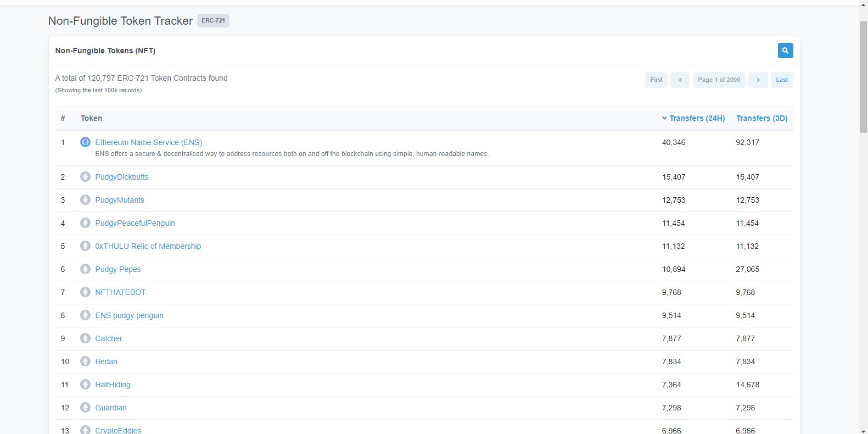The width and height of the screenshot is (868, 434).
Task: Jump to Last page
Action: coord(782,80)
